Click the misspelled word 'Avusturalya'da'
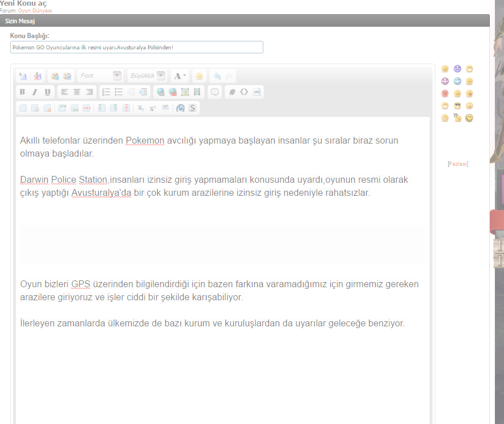This screenshot has height=424, width=504. tap(101, 193)
